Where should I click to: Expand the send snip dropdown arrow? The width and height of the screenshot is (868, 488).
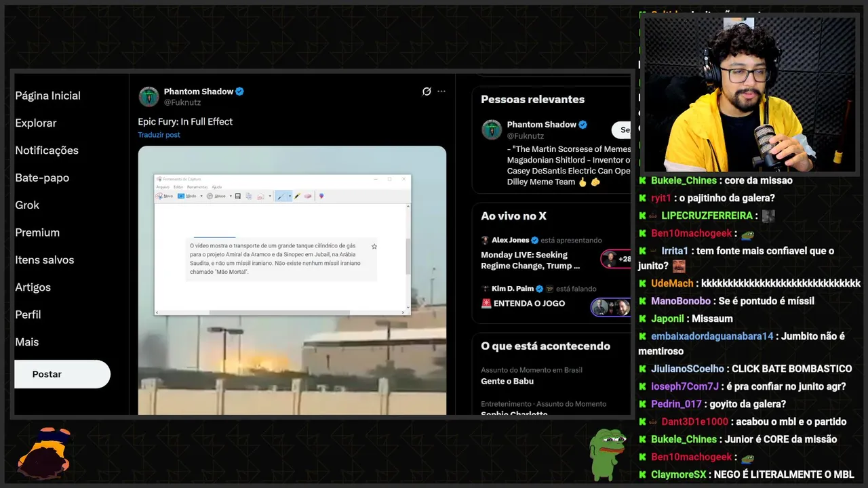[x=270, y=196]
